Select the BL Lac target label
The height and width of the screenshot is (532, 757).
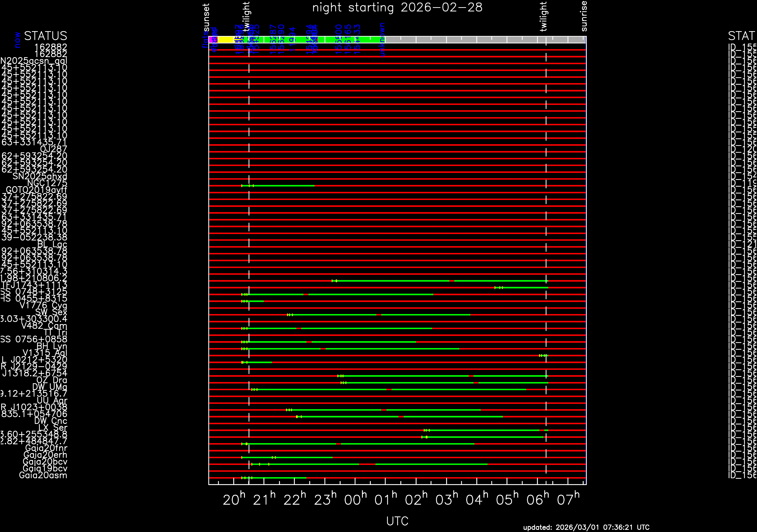pyautogui.click(x=52, y=244)
